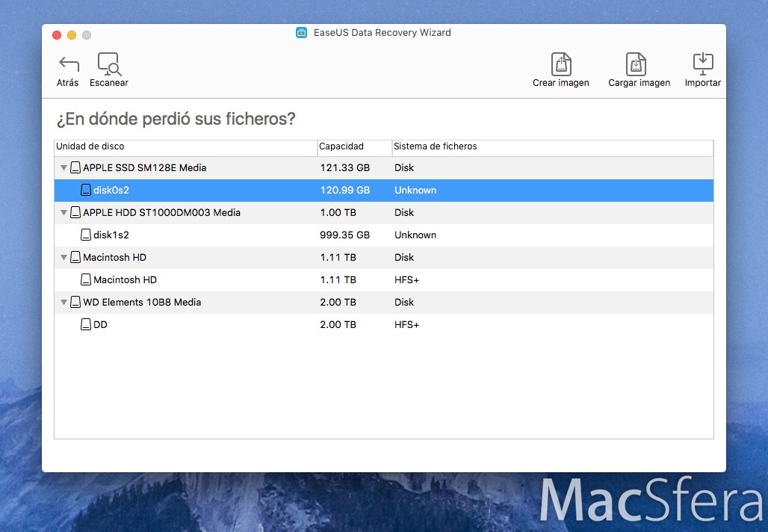Click the 121.33 GB capacity value

click(345, 167)
